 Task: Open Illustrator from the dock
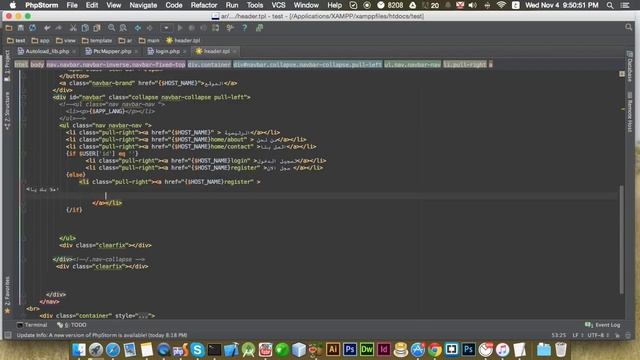333,349
